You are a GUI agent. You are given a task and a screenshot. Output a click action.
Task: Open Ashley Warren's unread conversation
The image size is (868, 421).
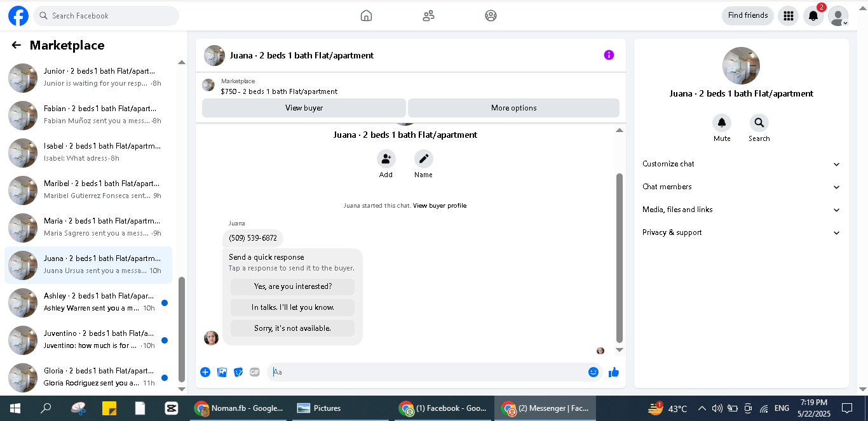coord(88,302)
